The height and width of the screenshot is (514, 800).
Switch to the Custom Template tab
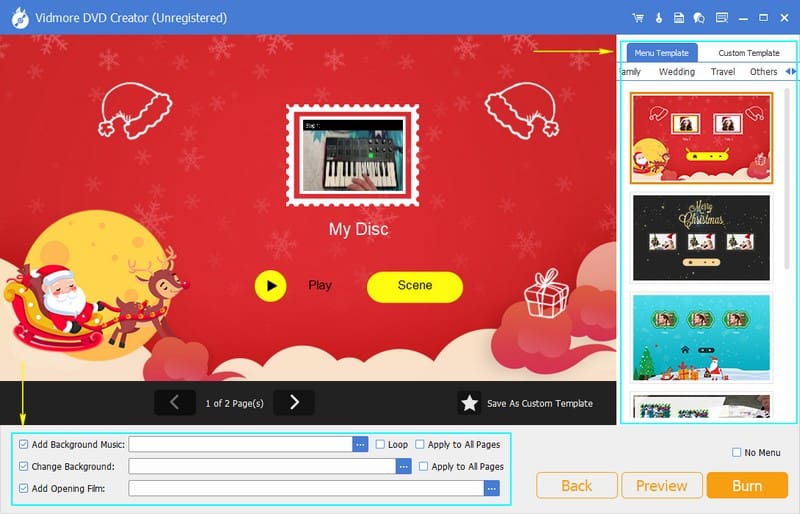(x=748, y=53)
